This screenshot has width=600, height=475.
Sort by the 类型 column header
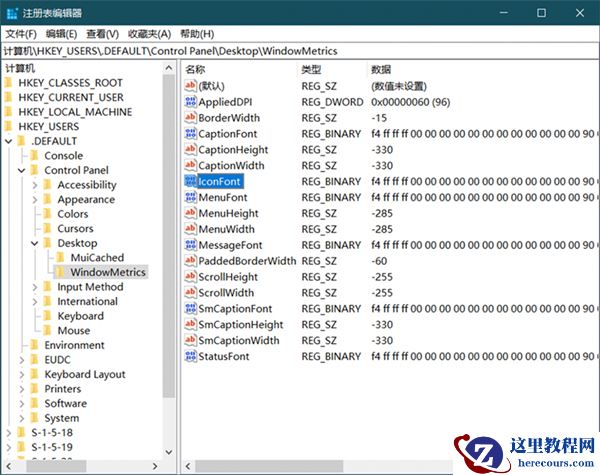pyautogui.click(x=332, y=69)
